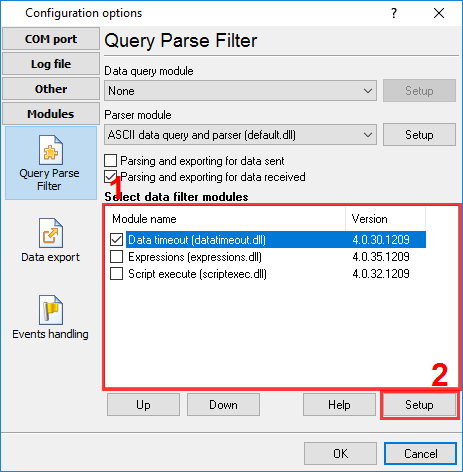Click the Version column header
This screenshot has height=472, width=463.
point(385,219)
